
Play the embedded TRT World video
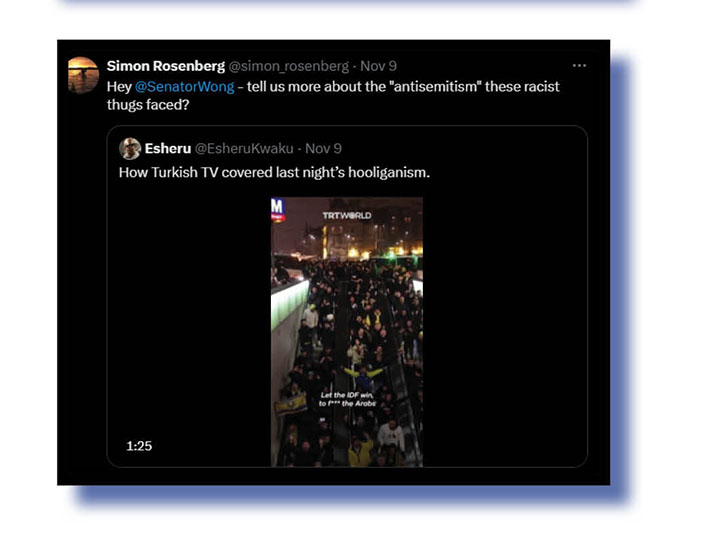[346, 330]
